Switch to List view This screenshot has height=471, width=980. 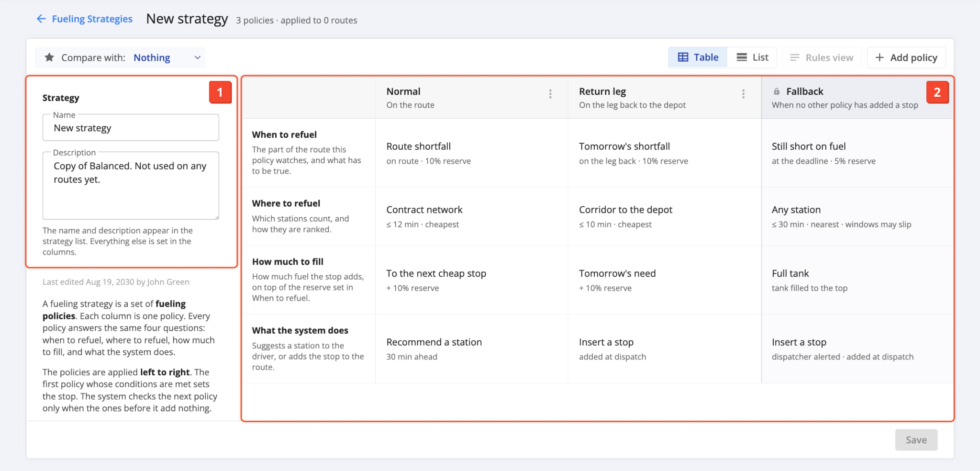pyautogui.click(x=752, y=57)
